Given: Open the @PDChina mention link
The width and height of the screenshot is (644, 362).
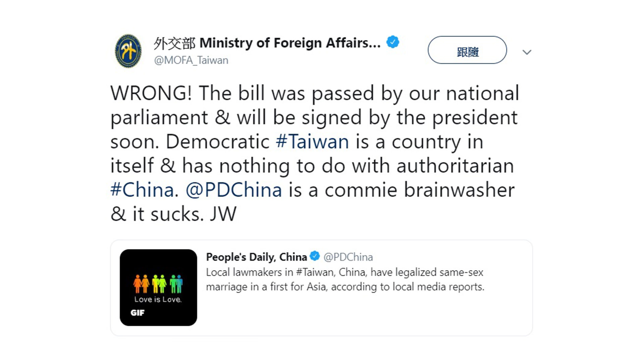Looking at the screenshot, I should 234,190.
